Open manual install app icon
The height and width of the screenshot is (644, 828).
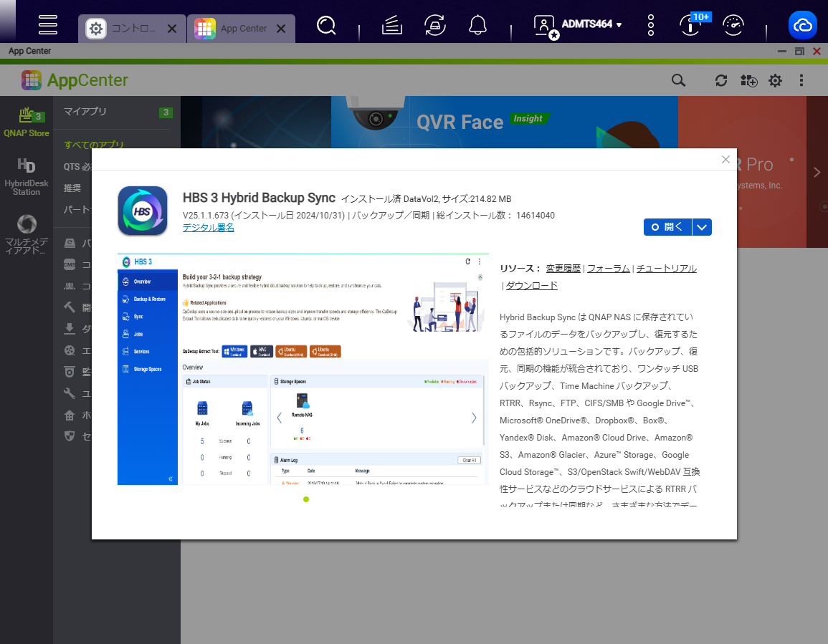749,80
